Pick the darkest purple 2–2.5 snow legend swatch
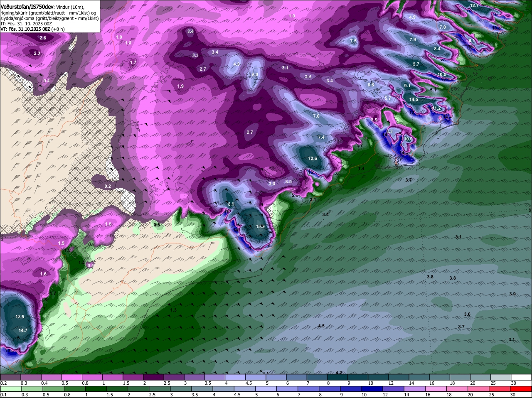 pyautogui.click(x=153, y=377)
